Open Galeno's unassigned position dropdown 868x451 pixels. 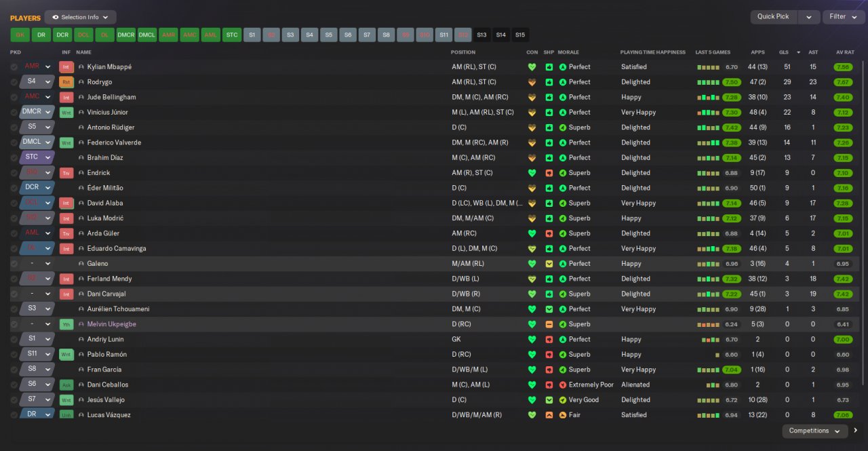click(x=37, y=264)
